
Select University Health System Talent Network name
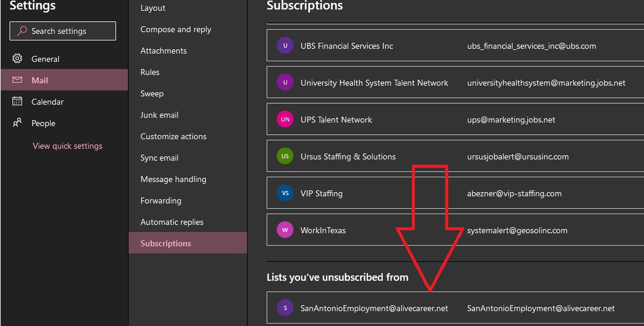[x=374, y=83]
